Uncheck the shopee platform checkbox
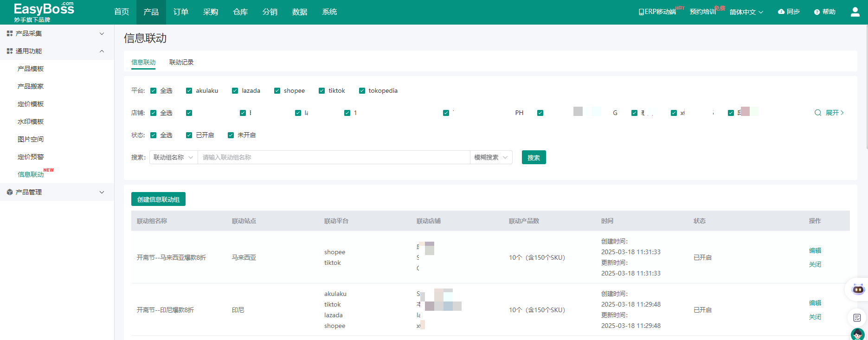The image size is (868, 340). (x=277, y=90)
